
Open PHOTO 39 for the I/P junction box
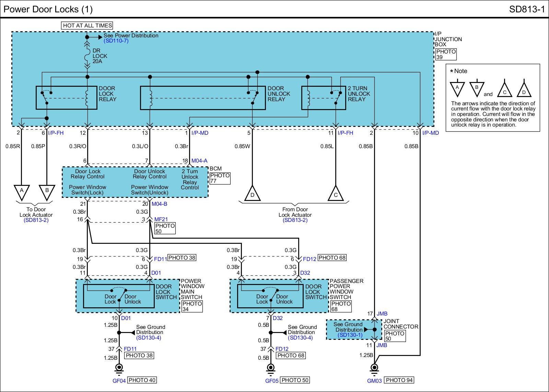pyautogui.click(x=446, y=55)
